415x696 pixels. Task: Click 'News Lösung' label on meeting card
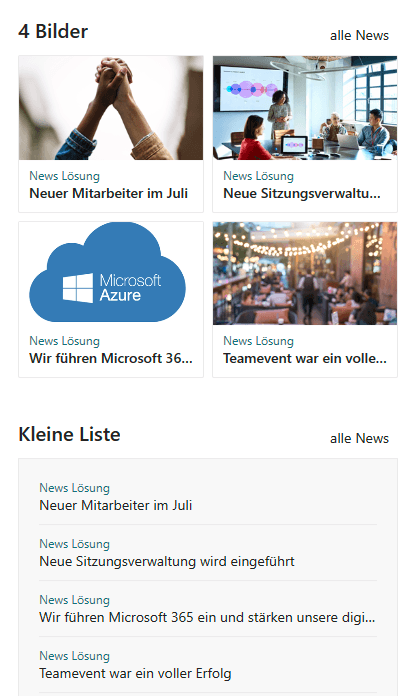(258, 176)
